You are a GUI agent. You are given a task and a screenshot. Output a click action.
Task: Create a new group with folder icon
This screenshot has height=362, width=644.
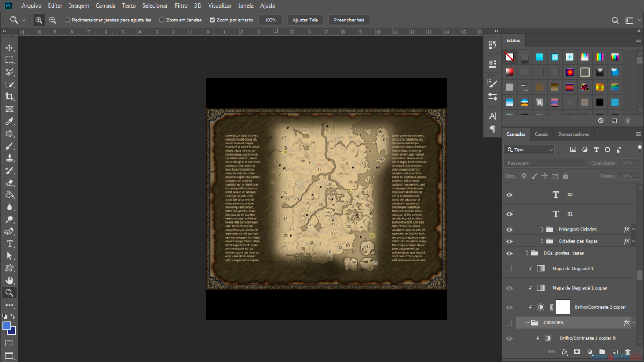pyautogui.click(x=602, y=352)
